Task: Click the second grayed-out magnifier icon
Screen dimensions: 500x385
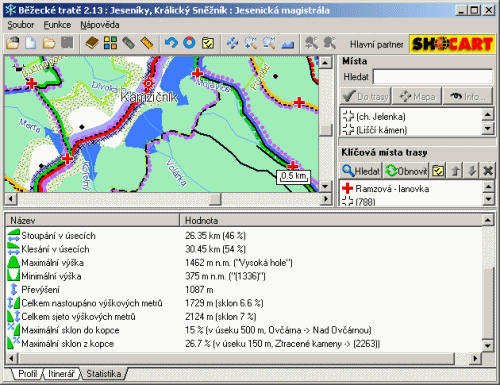Action: [330, 43]
